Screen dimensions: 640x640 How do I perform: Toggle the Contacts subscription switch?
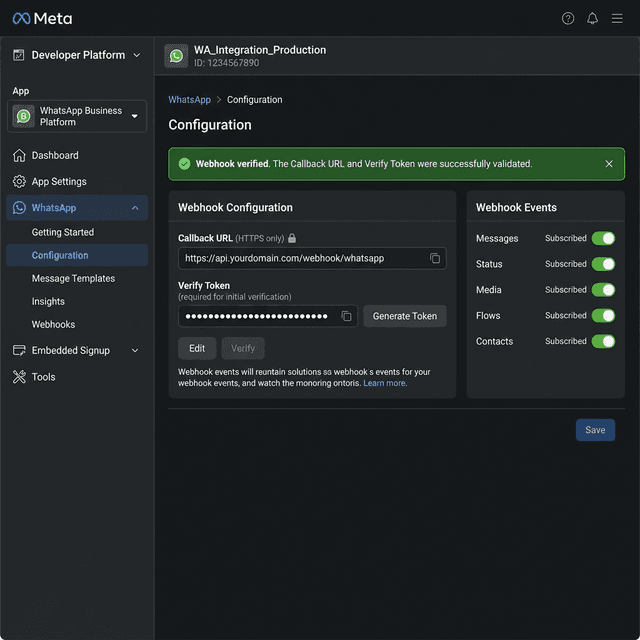(x=603, y=341)
